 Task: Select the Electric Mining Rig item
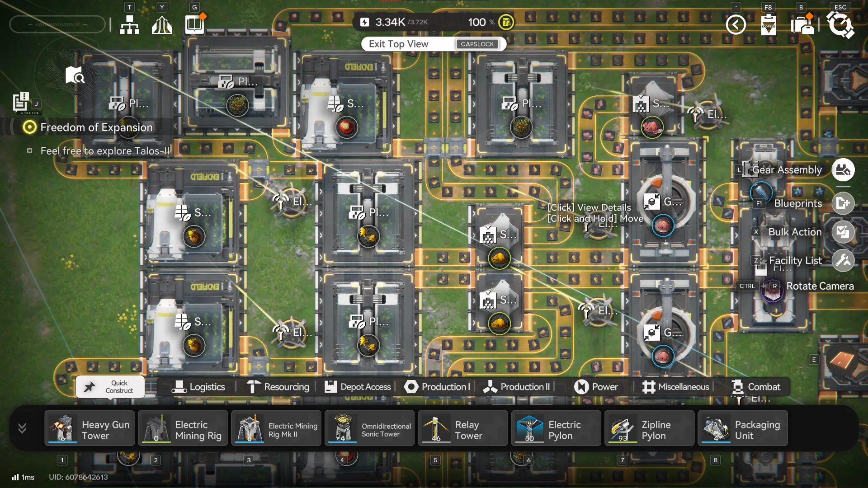(183, 428)
